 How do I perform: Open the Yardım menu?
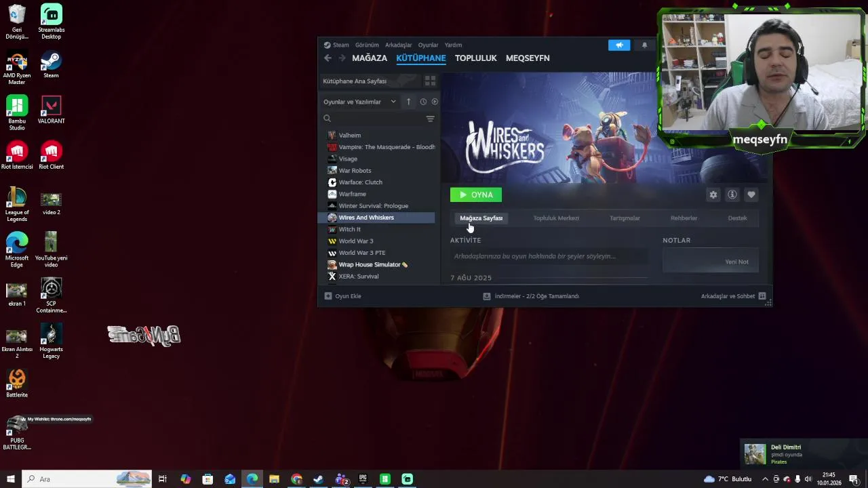(x=453, y=45)
